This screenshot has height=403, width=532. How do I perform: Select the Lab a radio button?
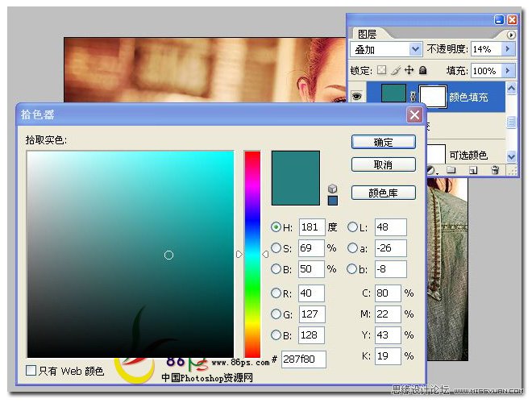(x=352, y=248)
